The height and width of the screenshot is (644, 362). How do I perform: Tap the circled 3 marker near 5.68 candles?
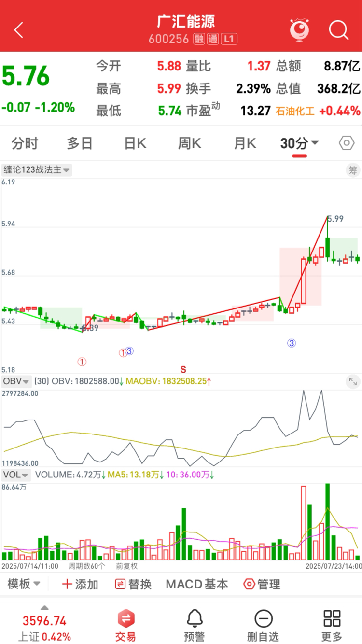tap(292, 343)
